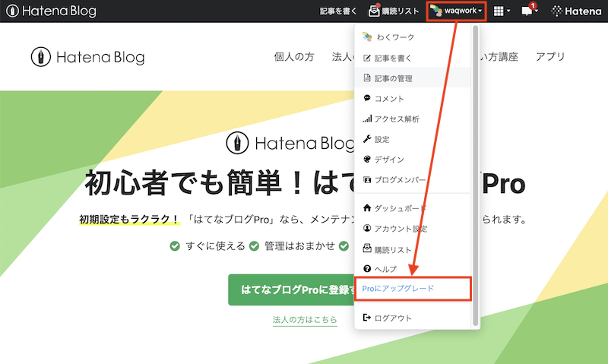The image size is (608, 364).
Task: Click the waqwork avatar icon in top bar
Action: pyautogui.click(x=435, y=11)
